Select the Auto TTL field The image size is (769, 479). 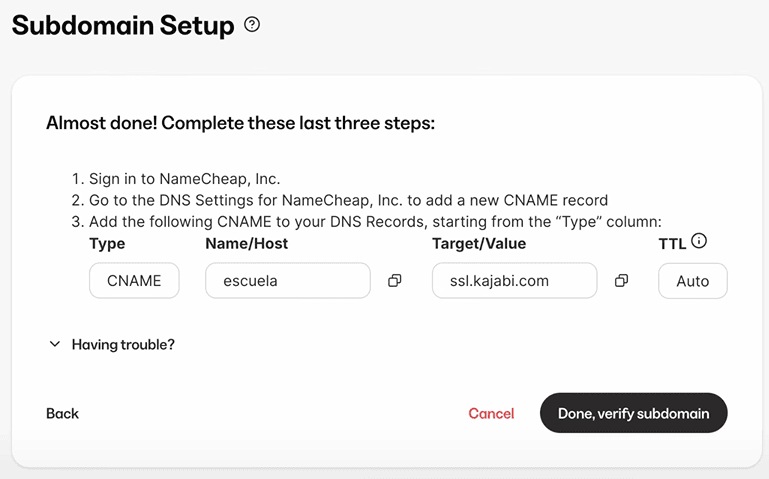(x=692, y=281)
